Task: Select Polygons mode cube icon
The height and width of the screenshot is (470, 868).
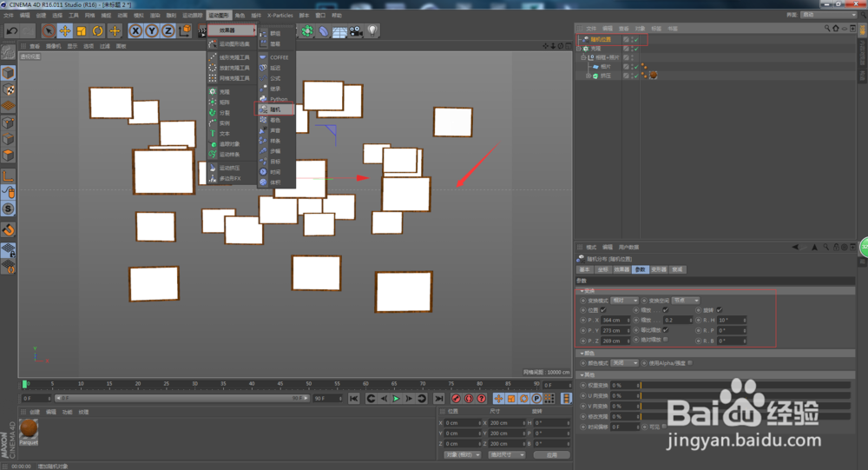Action: tap(9, 156)
